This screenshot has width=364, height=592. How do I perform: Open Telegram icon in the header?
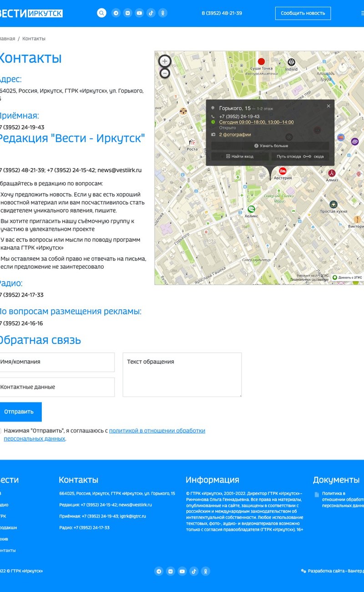116,13
